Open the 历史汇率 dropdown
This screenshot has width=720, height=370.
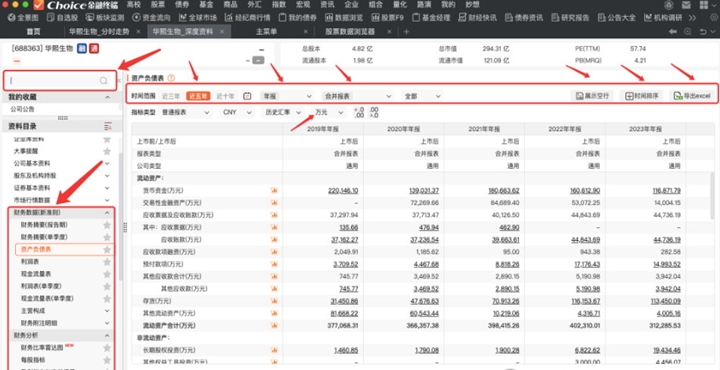pyautogui.click(x=283, y=112)
